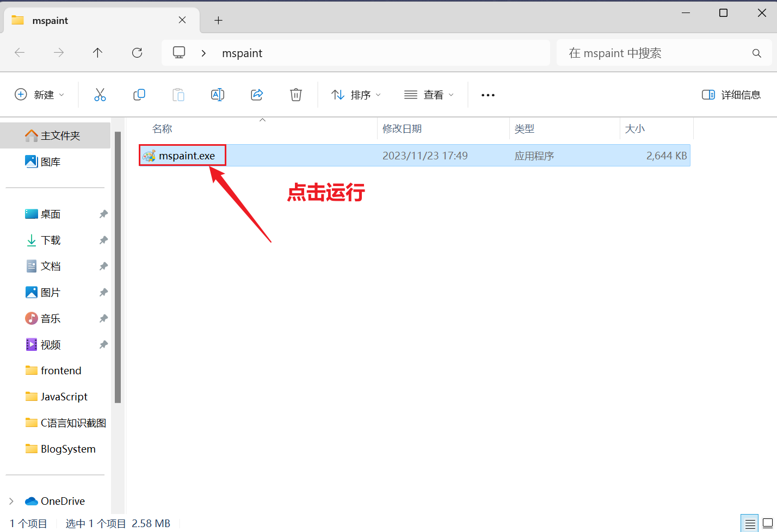This screenshot has width=777, height=532.
Task: Click the Rename icon
Action: click(x=218, y=95)
